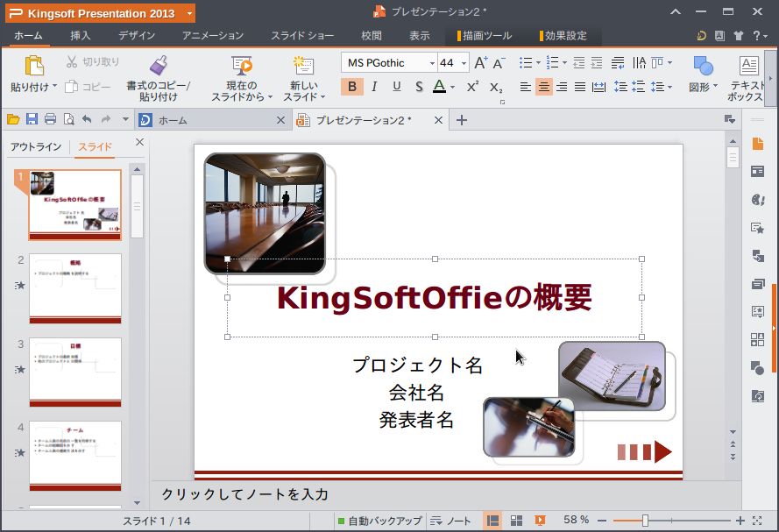Expand the quick access toolbar dropdown arrow
This screenshot has height=532, width=779.
125,119
